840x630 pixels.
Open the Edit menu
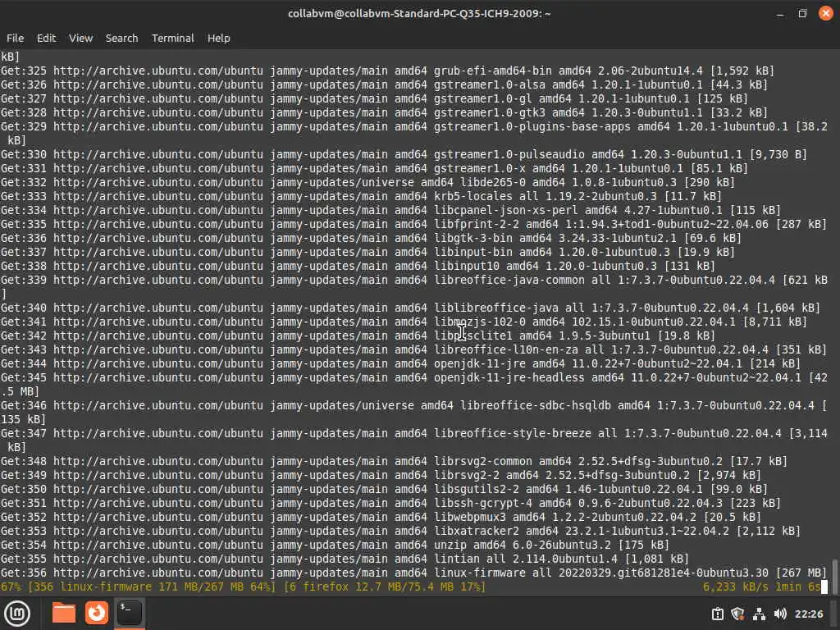[x=46, y=38]
